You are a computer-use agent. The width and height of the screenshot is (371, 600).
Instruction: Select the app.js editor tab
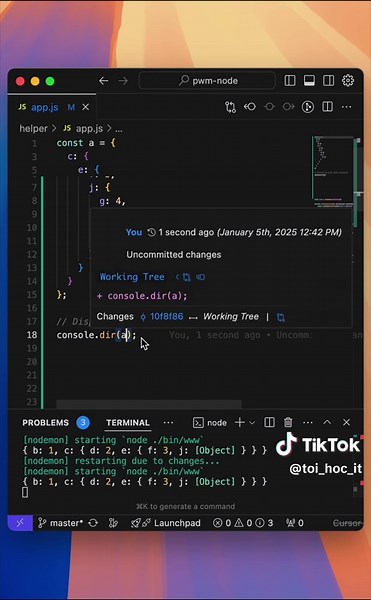[44, 107]
